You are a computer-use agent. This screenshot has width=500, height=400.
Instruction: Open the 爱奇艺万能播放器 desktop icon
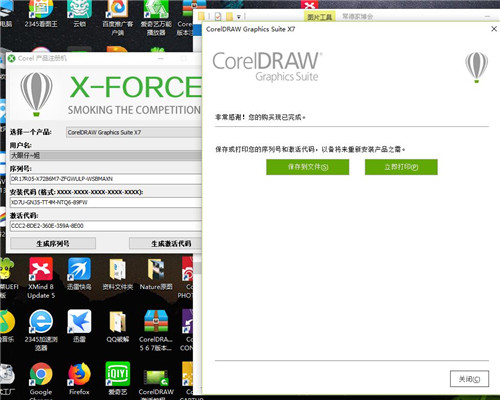point(156,17)
